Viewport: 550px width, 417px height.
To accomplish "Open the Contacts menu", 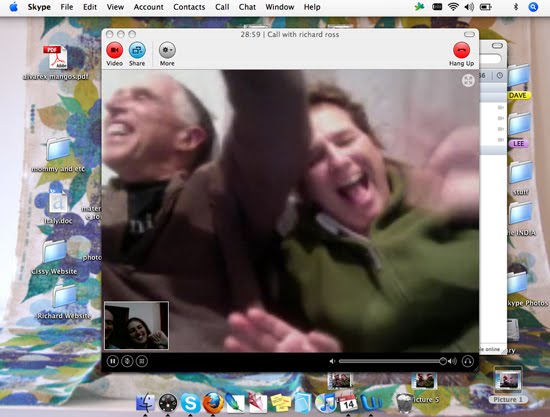I will click(189, 7).
